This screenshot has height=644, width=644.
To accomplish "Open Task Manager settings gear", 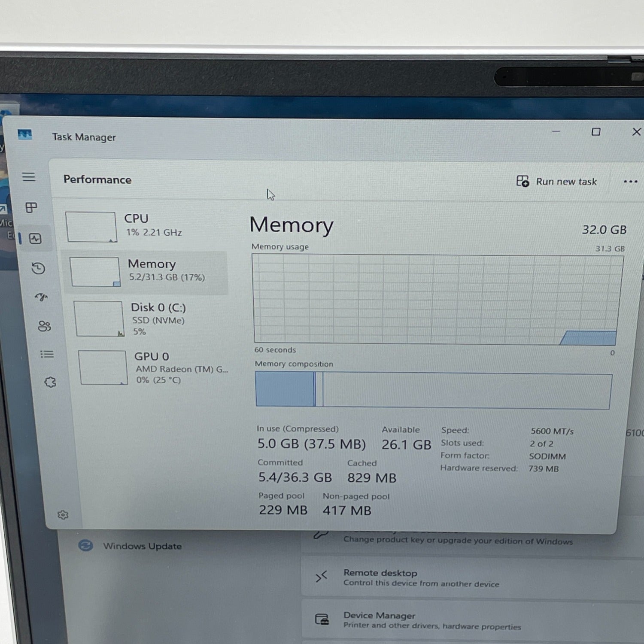I will click(63, 515).
